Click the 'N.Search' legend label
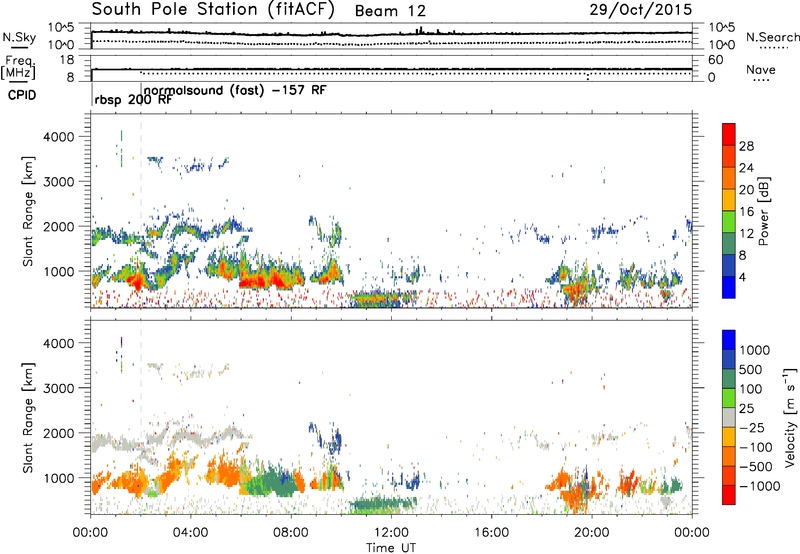800x554 pixels. pos(773,37)
